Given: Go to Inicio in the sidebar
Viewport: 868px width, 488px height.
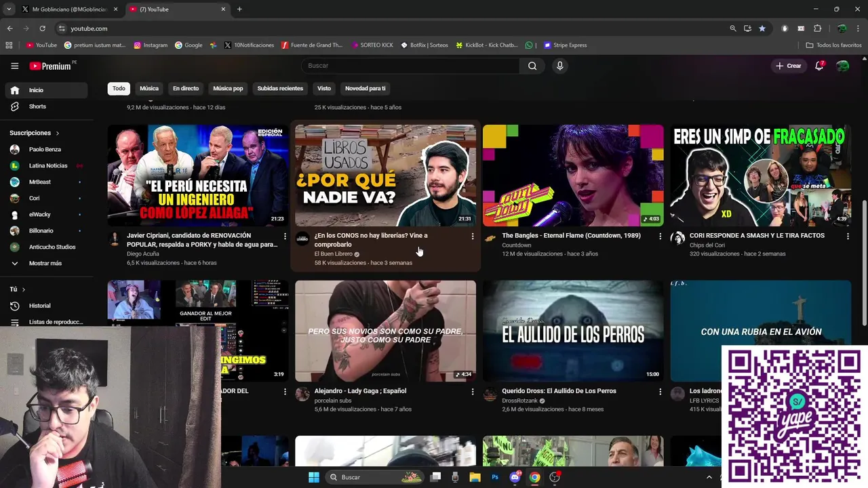Looking at the screenshot, I should point(46,90).
